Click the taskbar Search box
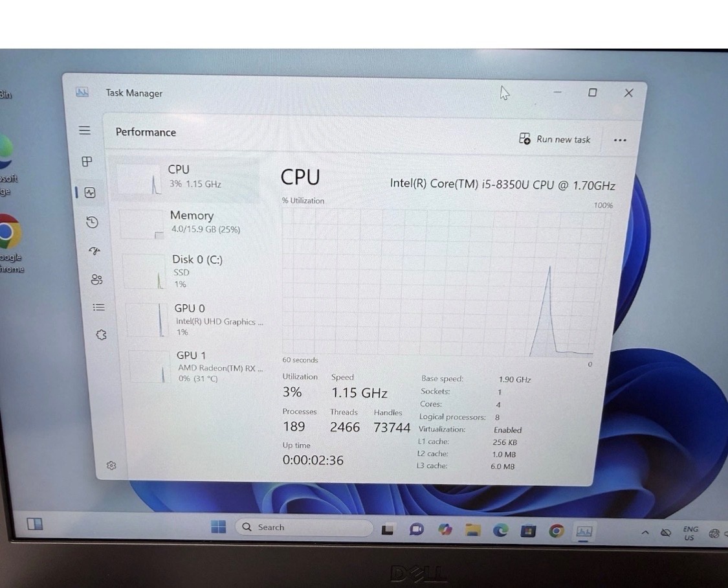The height and width of the screenshot is (588, 728). [x=304, y=527]
